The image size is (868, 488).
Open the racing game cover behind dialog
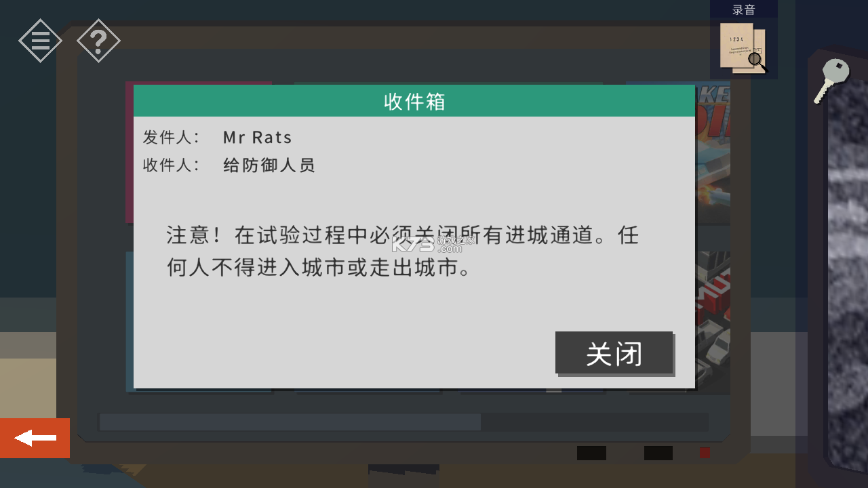pyautogui.click(x=713, y=156)
